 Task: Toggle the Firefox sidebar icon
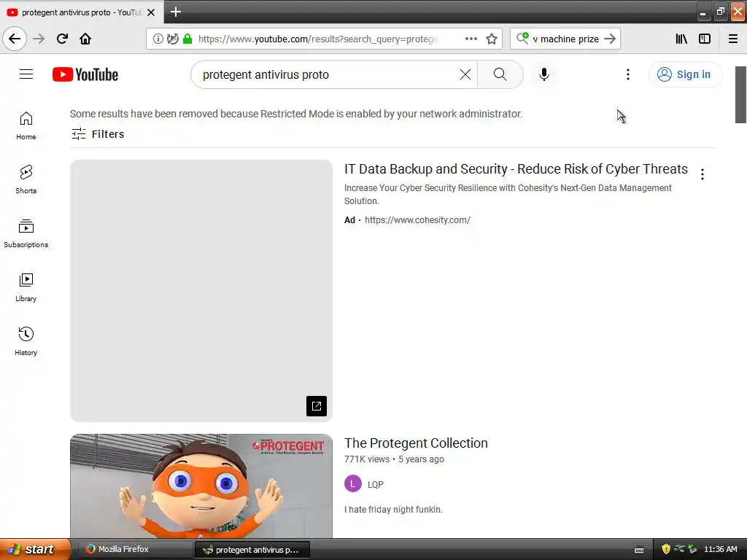click(705, 39)
